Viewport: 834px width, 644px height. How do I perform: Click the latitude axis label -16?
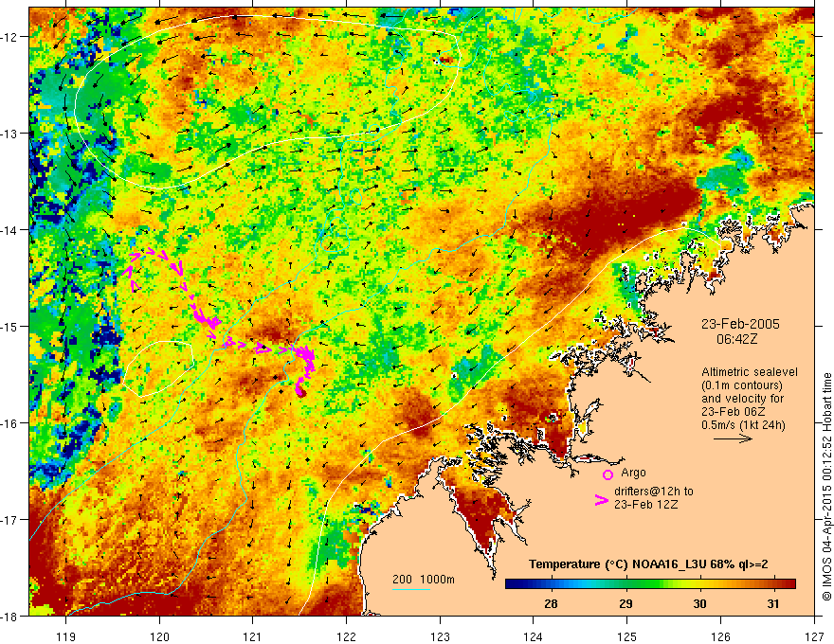click(10, 423)
